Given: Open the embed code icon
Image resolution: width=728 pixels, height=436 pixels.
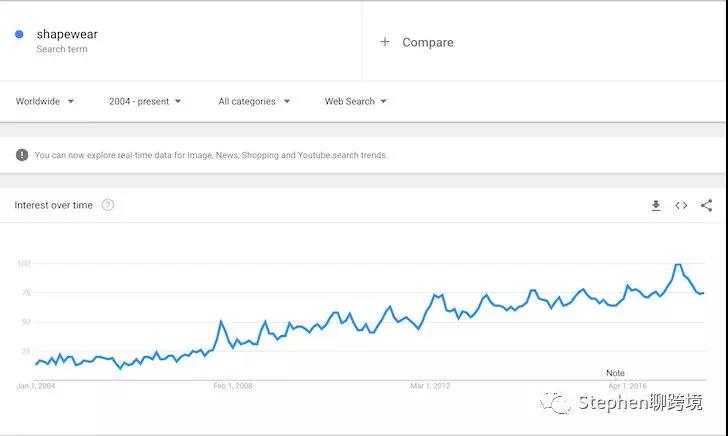Looking at the screenshot, I should point(681,206).
